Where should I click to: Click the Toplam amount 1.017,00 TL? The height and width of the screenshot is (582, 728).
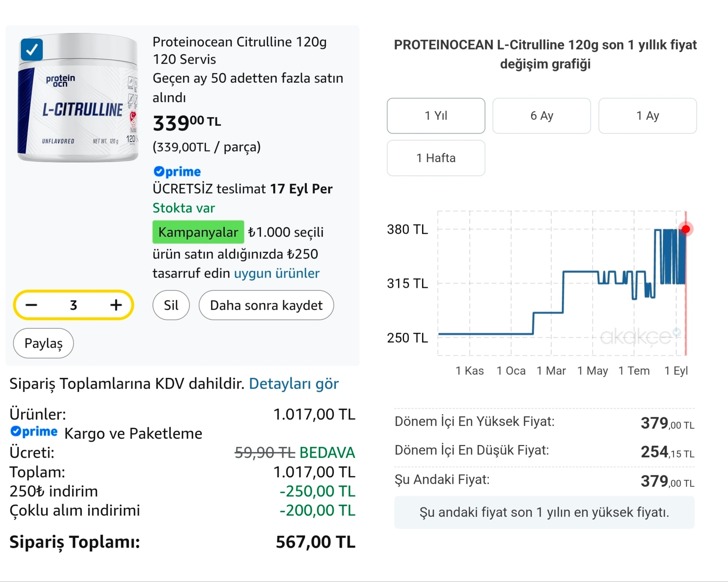pyautogui.click(x=314, y=472)
